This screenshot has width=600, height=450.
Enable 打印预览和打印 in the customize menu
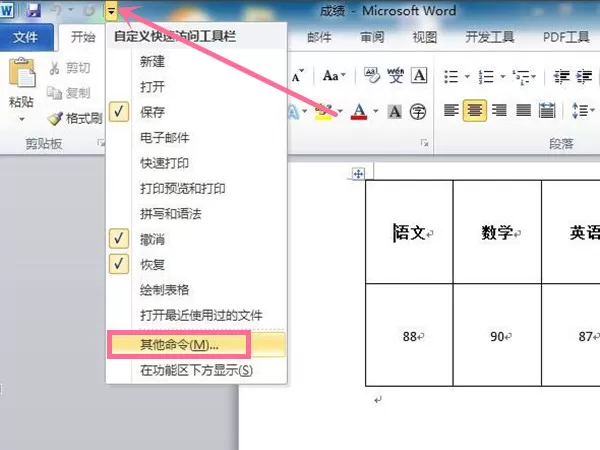(x=196, y=188)
